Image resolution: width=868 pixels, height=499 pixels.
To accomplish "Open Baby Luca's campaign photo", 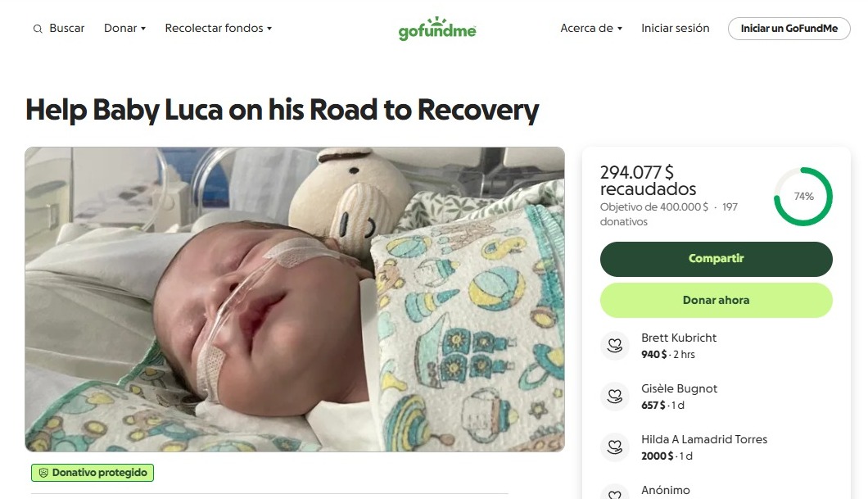I will pyautogui.click(x=295, y=299).
